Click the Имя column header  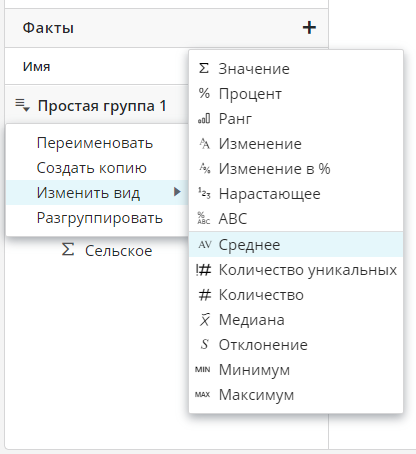point(37,67)
